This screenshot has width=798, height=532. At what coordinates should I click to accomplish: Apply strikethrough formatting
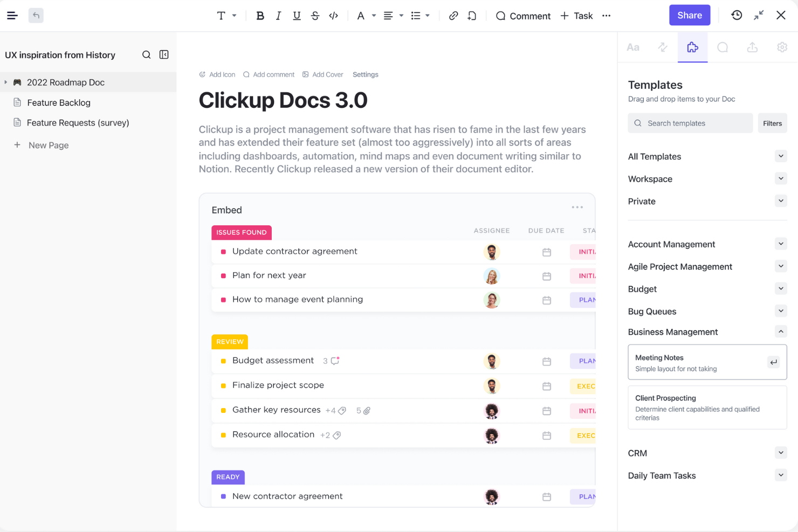pyautogui.click(x=315, y=16)
